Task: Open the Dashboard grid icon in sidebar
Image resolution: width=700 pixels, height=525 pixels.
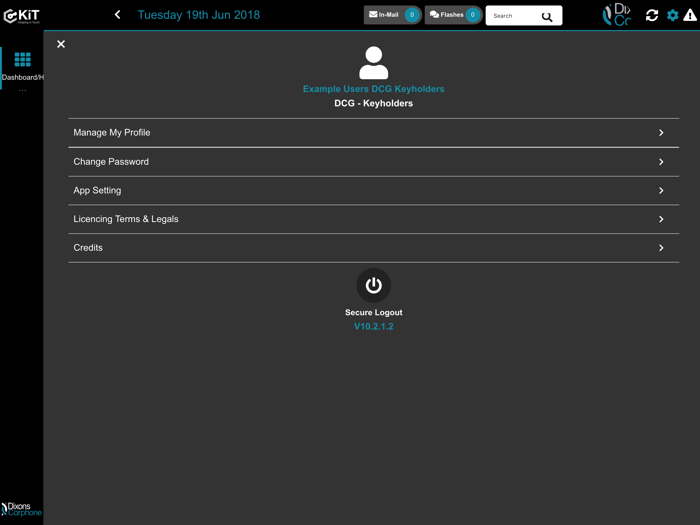Action: pos(22,59)
